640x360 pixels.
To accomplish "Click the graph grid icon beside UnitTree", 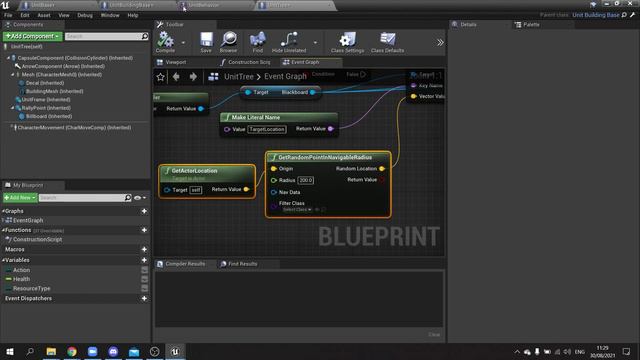I will 213,77.
